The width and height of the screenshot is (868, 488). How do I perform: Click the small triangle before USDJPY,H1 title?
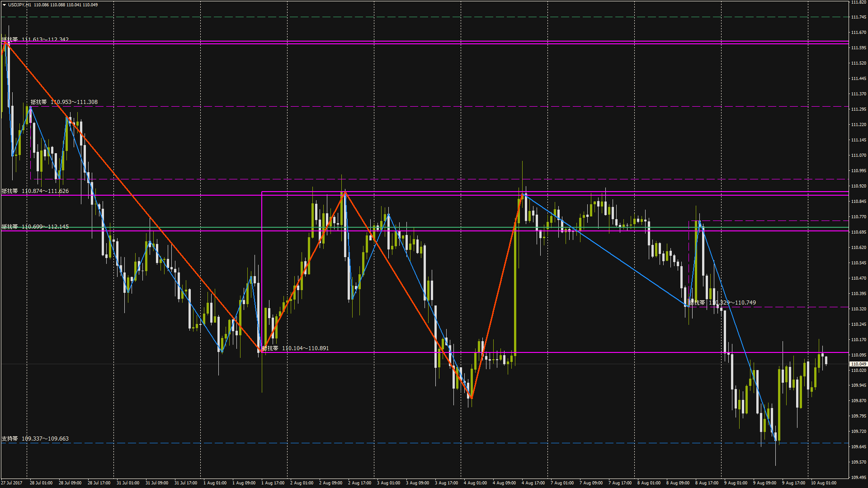click(x=4, y=5)
